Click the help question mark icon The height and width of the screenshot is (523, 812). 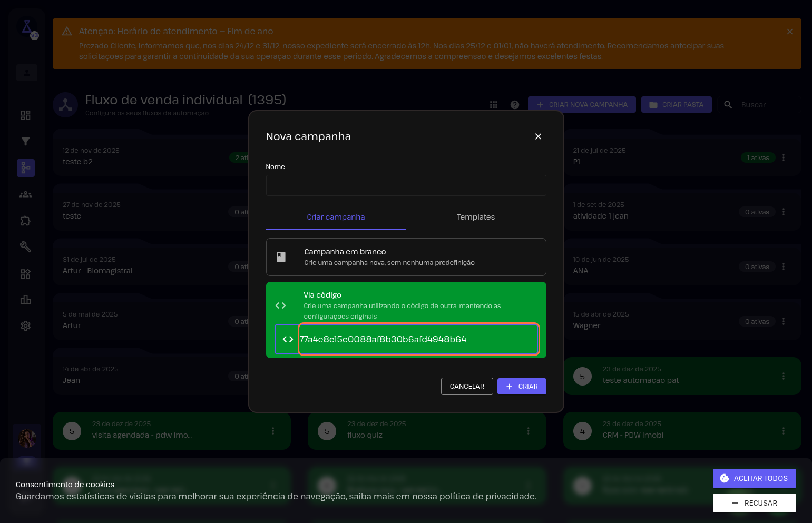tap(515, 105)
